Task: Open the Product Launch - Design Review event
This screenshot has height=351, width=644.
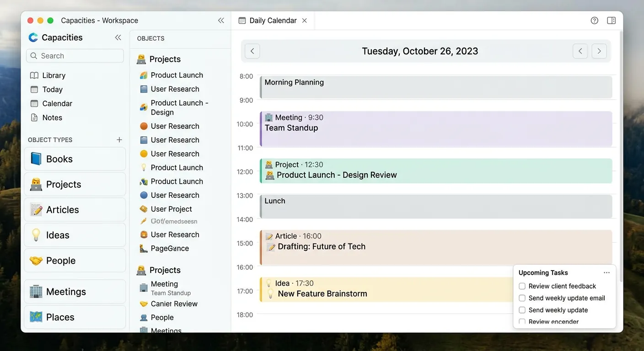Action: [x=436, y=171]
